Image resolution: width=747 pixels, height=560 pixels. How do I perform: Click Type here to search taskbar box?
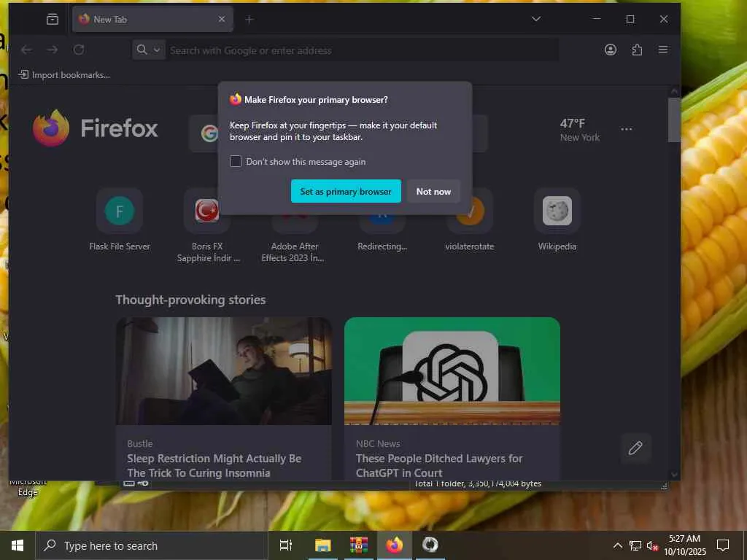point(152,545)
